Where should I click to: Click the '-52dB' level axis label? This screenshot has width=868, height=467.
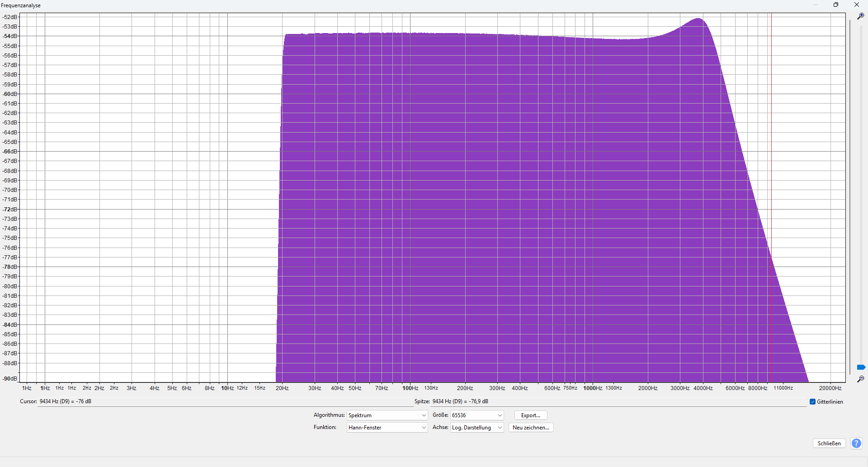(x=10, y=17)
